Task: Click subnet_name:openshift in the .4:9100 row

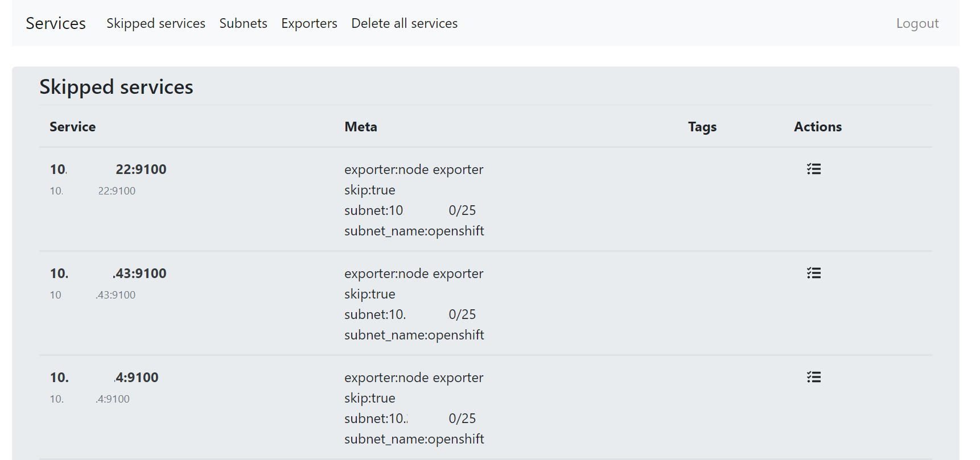Action: (414, 439)
